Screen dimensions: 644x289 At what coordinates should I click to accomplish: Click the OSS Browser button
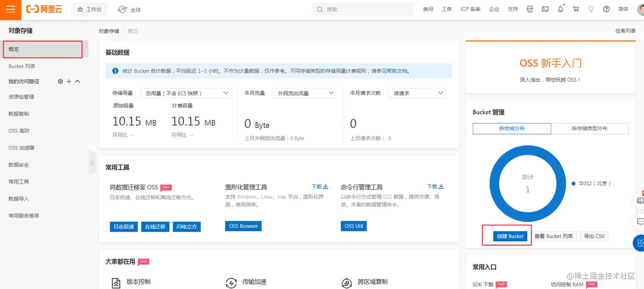[x=243, y=226]
